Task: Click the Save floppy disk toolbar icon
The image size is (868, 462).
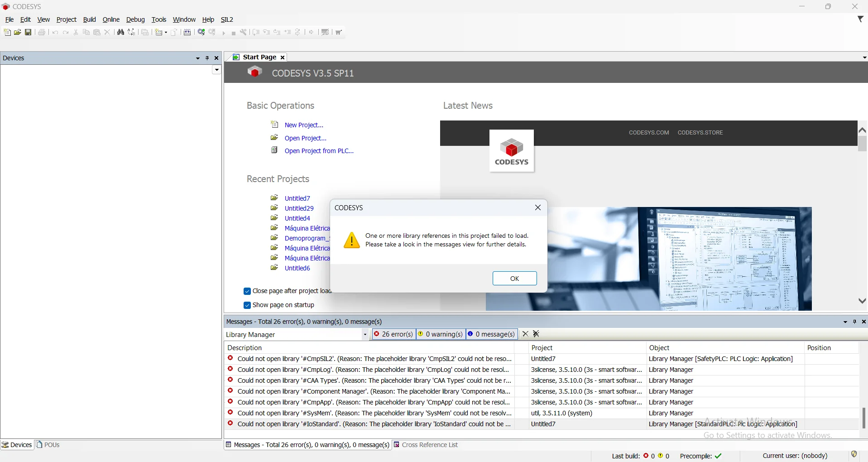Action: (28, 32)
